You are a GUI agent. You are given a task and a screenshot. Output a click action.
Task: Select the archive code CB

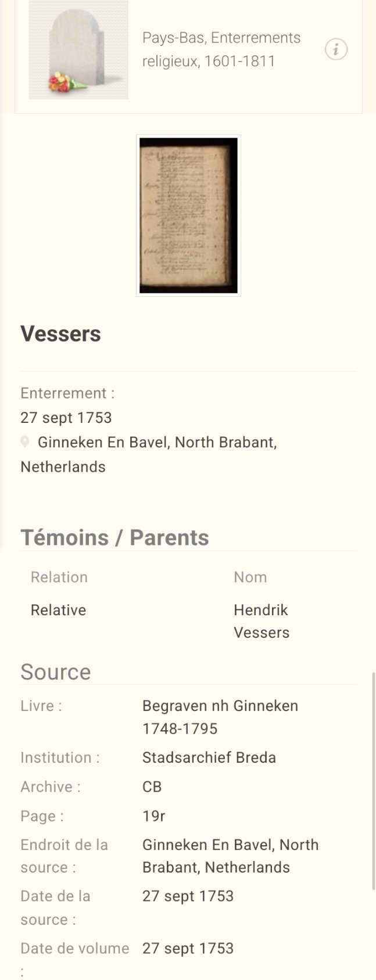pos(152,787)
